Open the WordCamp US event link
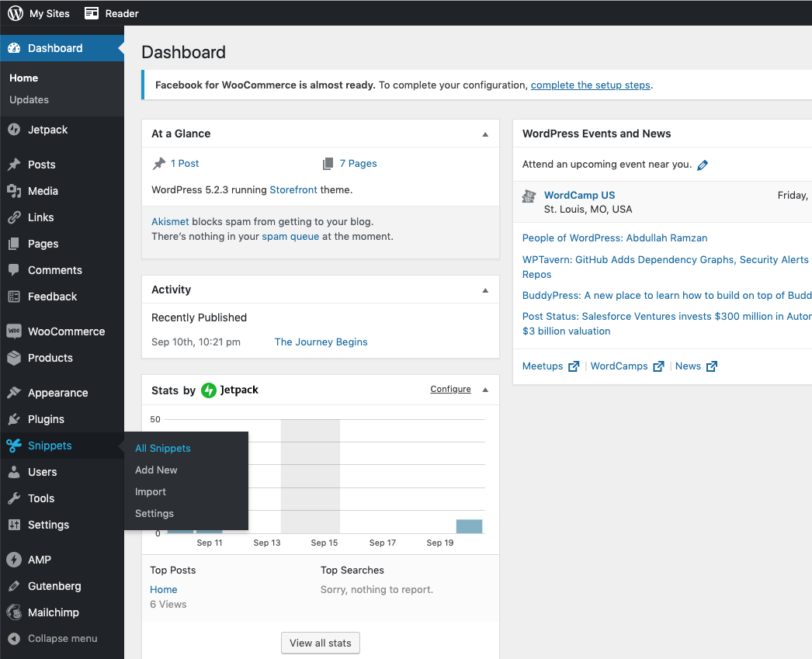This screenshot has height=659, width=812. pyautogui.click(x=579, y=195)
